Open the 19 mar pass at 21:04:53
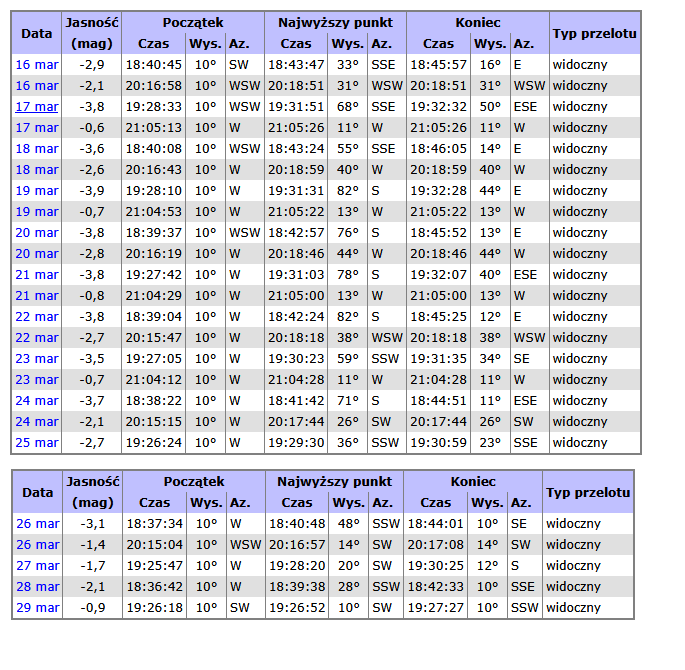Image resolution: width=685 pixels, height=670 pixels. [x=37, y=211]
